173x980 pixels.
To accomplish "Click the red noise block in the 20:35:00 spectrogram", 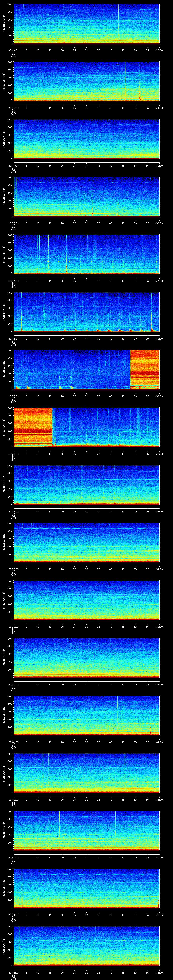I will [x=145, y=369].
